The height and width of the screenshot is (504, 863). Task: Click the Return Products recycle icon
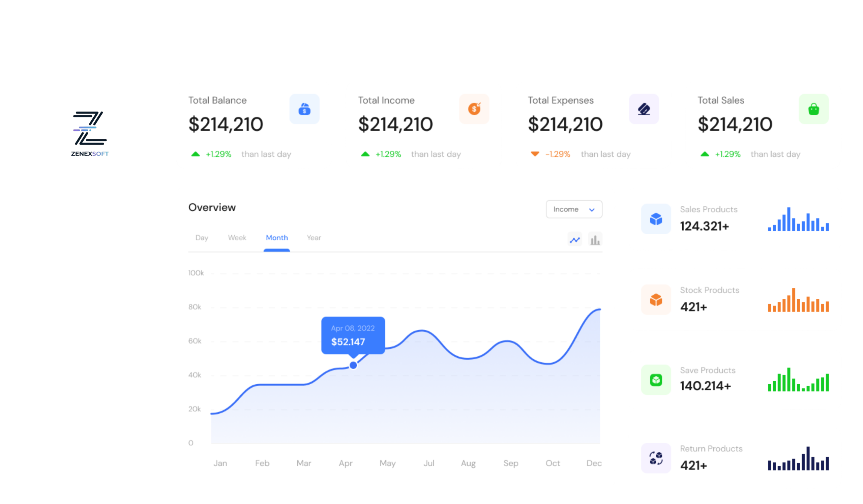point(655,458)
